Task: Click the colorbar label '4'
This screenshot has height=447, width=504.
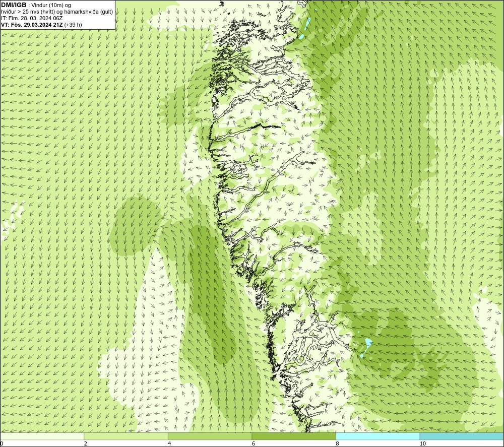Action: 169,443
